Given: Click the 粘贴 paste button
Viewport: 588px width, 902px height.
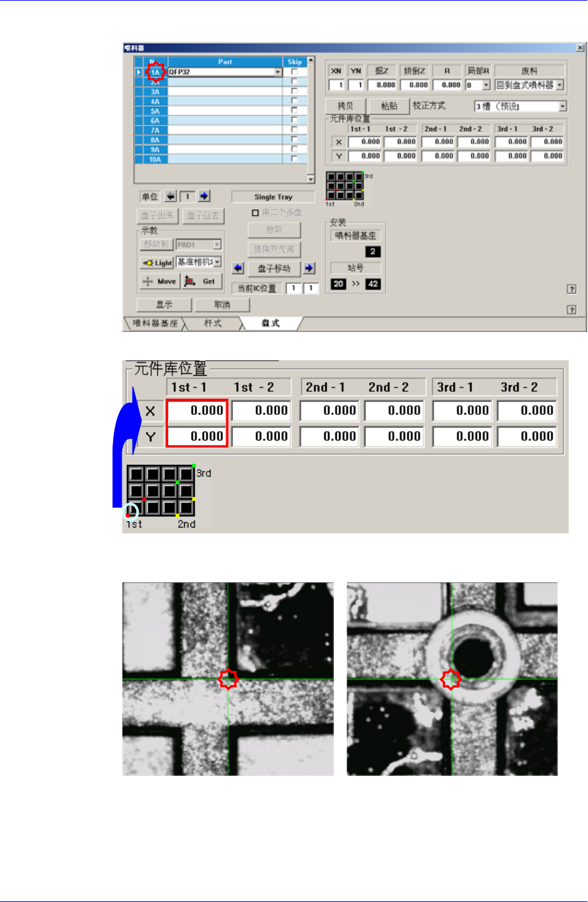Looking at the screenshot, I should point(389,106).
